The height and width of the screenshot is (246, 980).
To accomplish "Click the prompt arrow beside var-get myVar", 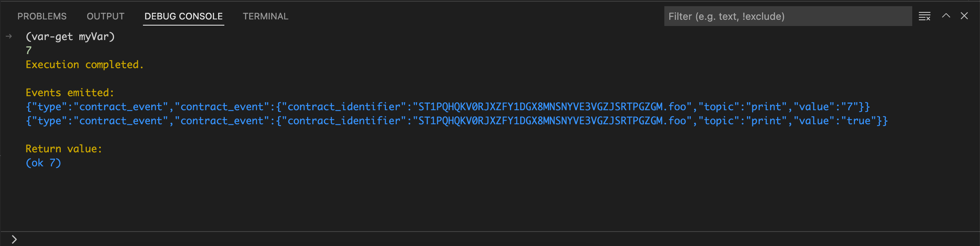I will [x=9, y=36].
